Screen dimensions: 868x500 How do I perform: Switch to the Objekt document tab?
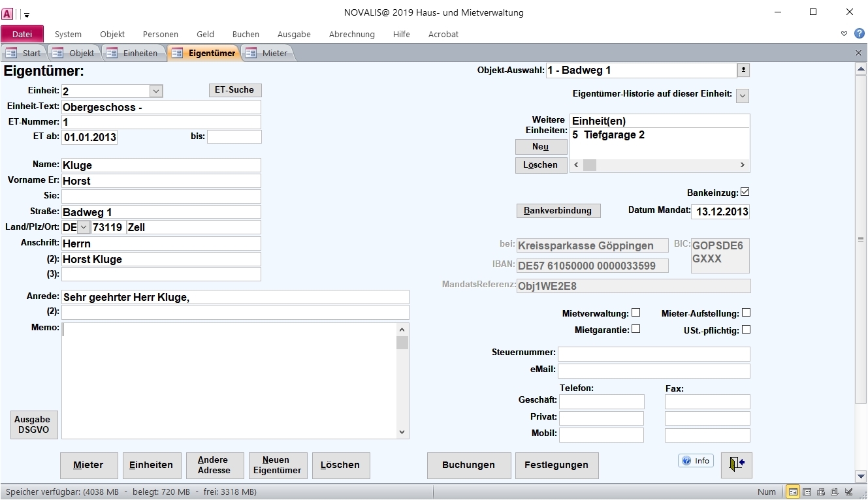click(74, 53)
